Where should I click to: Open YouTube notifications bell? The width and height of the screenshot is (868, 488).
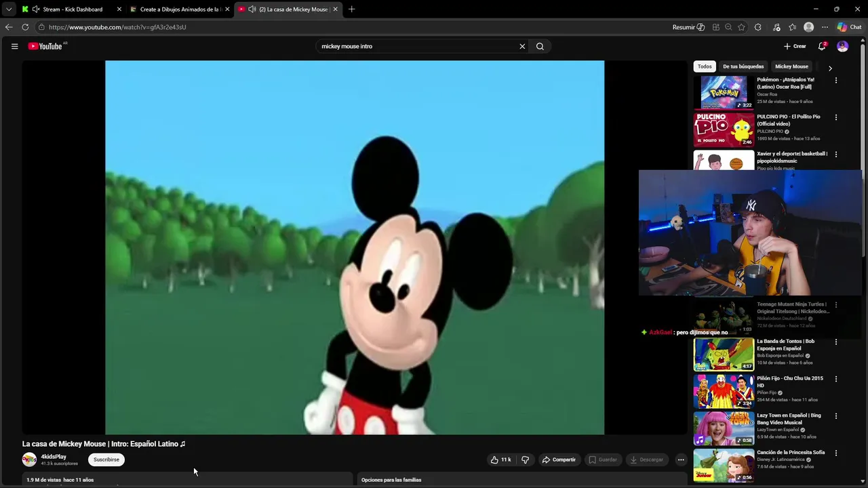tap(822, 46)
